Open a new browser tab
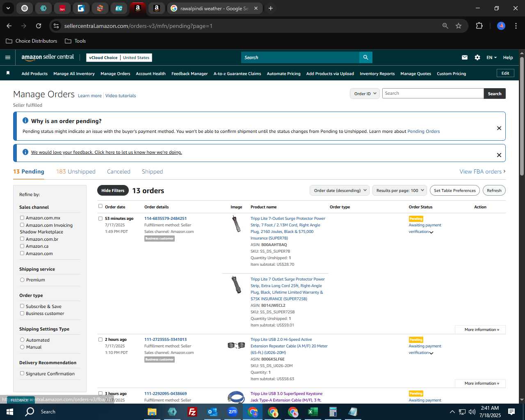 270,8
